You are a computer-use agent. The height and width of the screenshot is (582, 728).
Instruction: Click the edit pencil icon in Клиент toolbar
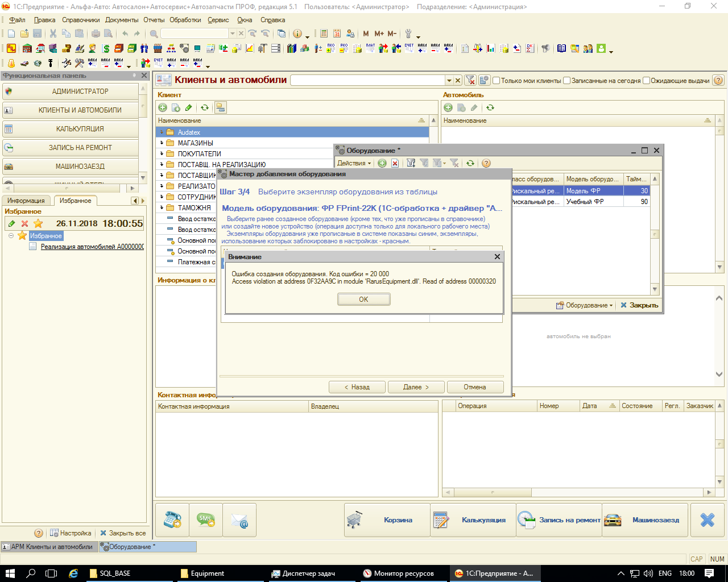click(189, 107)
